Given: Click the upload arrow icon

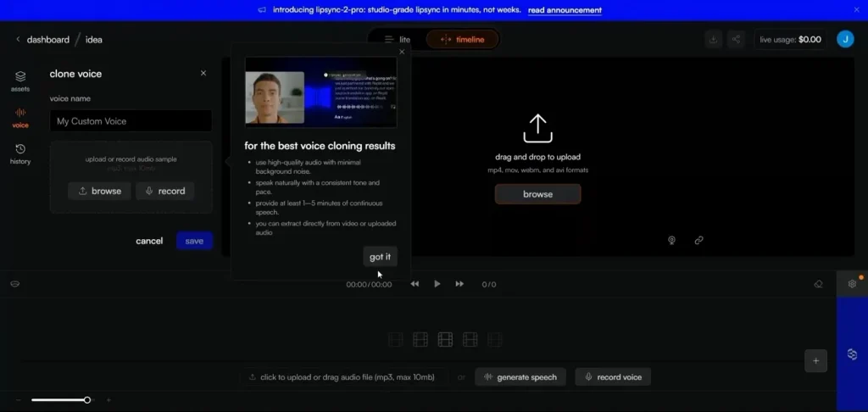Looking at the screenshot, I should 537,129.
